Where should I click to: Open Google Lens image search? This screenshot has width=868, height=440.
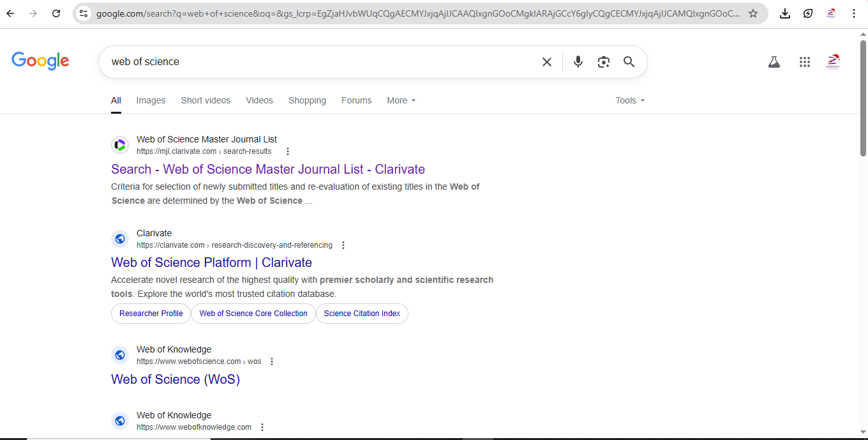click(603, 62)
